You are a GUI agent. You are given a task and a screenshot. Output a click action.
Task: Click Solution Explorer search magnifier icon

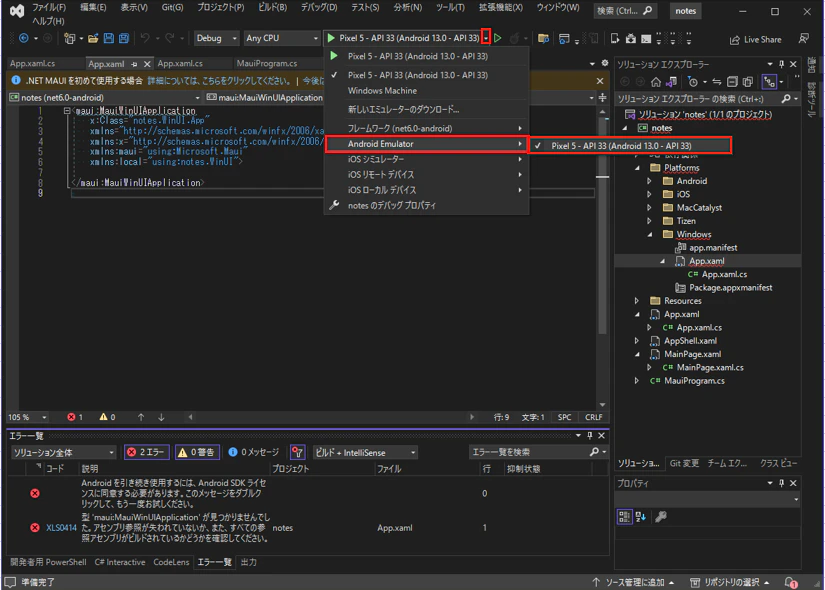click(786, 99)
